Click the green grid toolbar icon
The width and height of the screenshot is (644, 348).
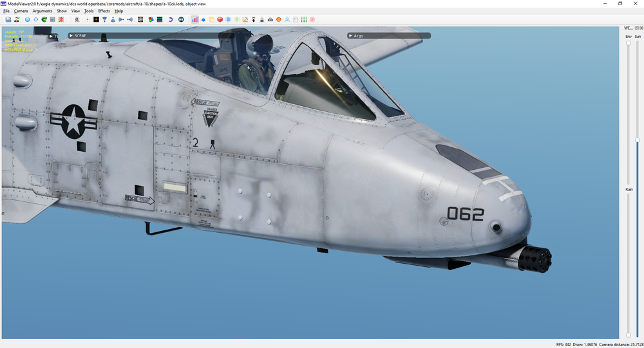[303, 19]
